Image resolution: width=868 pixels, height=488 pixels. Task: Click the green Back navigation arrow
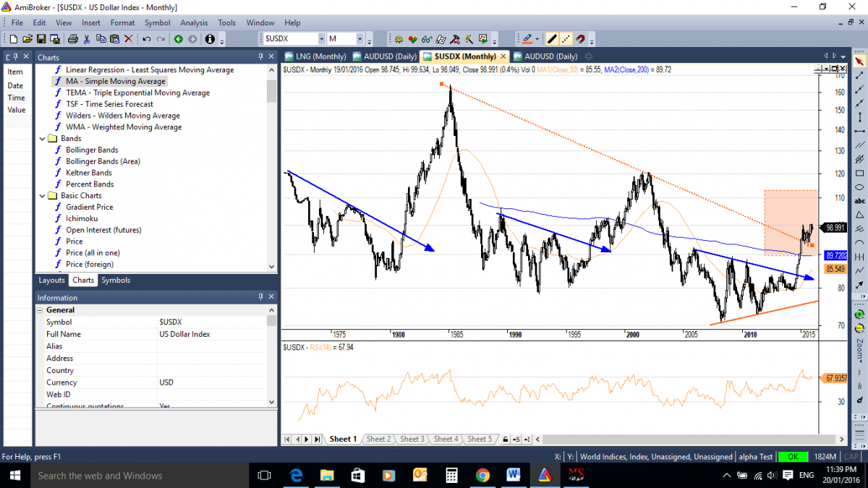coord(179,39)
